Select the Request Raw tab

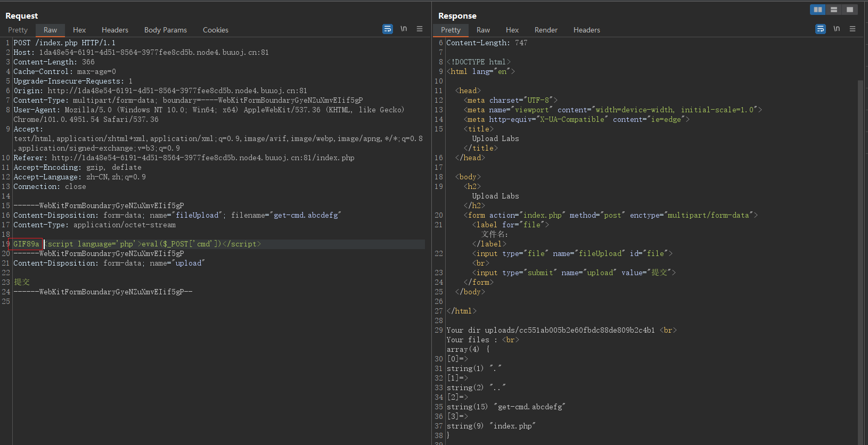(50, 30)
